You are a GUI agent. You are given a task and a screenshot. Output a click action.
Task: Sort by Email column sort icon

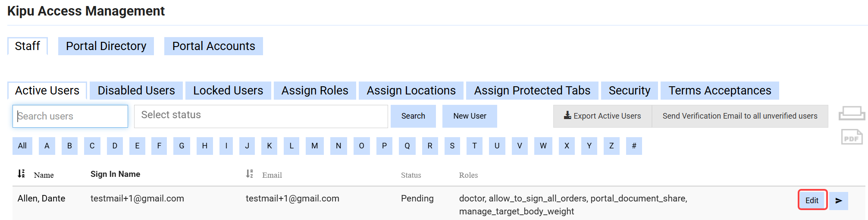tap(249, 174)
